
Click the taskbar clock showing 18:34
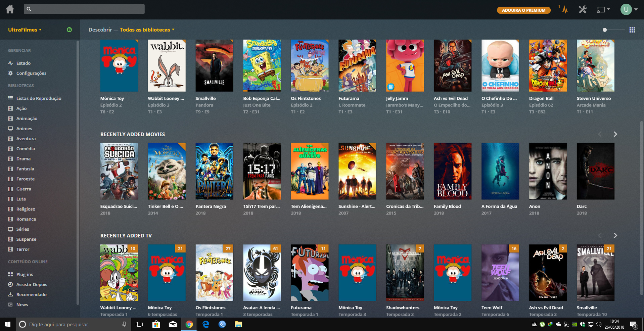tap(614, 324)
